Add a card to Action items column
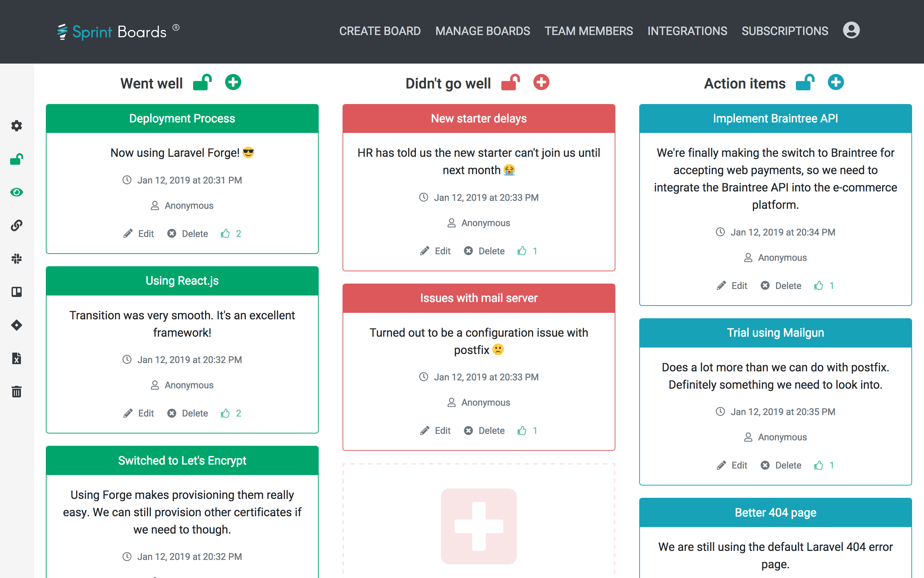 click(x=836, y=82)
